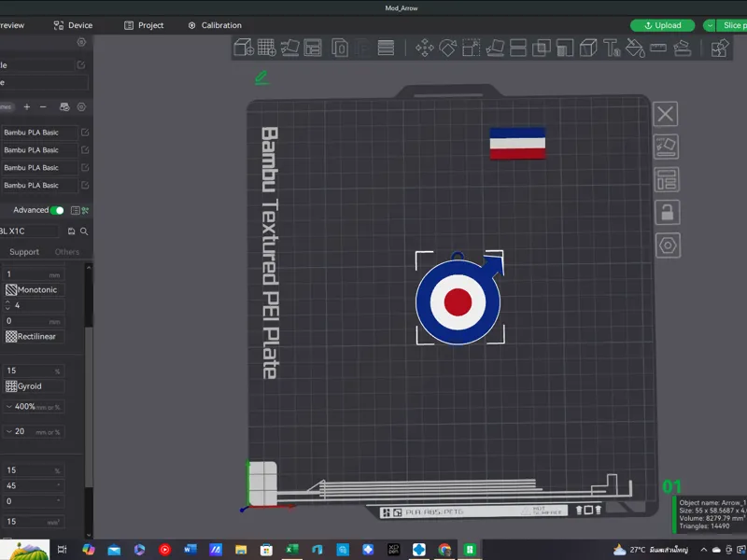747x560 pixels.
Task: Click the Slice plate button
Action: point(734,25)
